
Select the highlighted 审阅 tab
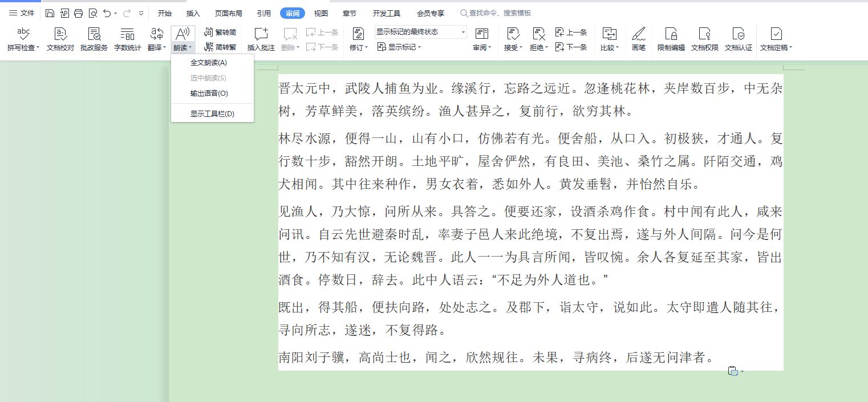293,13
